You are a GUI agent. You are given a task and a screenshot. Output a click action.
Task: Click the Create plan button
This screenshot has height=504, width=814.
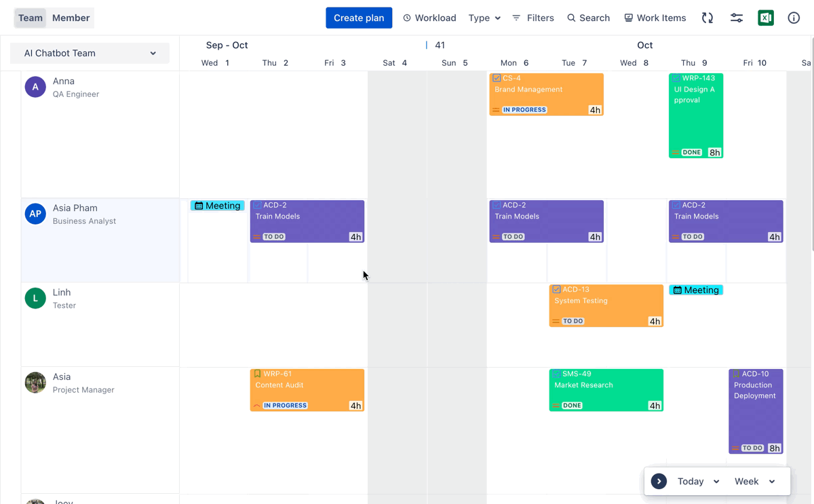(x=359, y=18)
